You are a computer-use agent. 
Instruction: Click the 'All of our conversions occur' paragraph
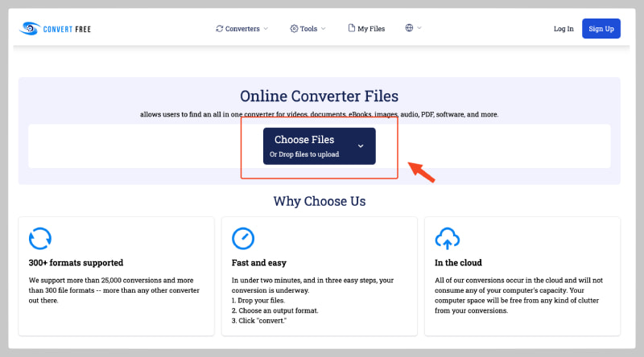click(518, 295)
